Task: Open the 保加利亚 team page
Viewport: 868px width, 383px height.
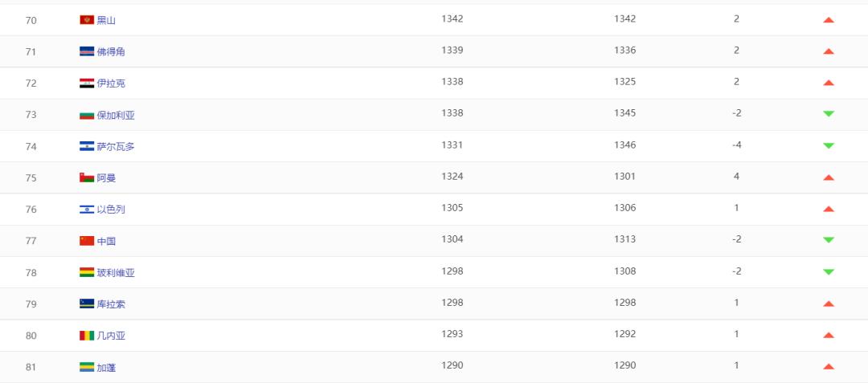Action: 116,115
